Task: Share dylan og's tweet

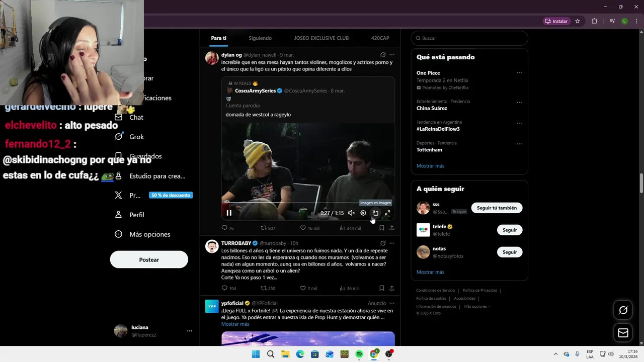Action: (x=392, y=228)
